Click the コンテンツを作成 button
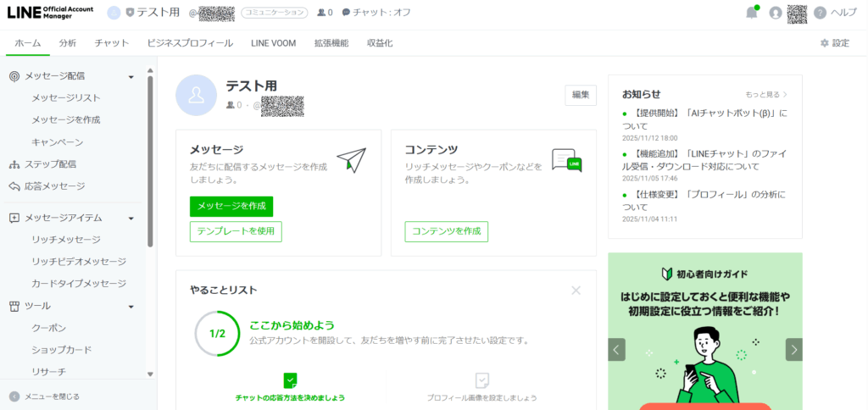Screen dimensions: 868x410 coord(446,232)
